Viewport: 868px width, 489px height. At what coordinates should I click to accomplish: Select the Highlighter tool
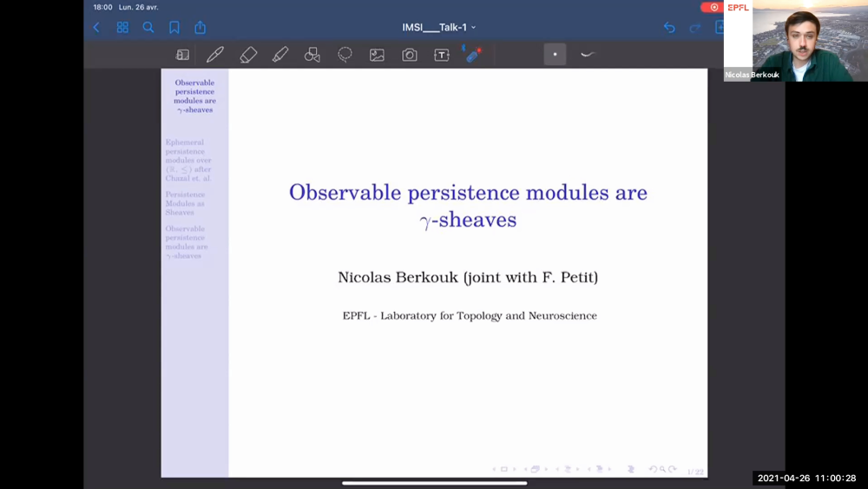click(x=280, y=54)
